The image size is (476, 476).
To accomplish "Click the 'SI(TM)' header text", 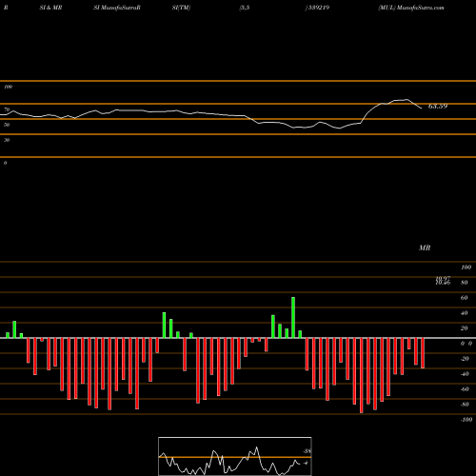I will [x=181, y=8].
